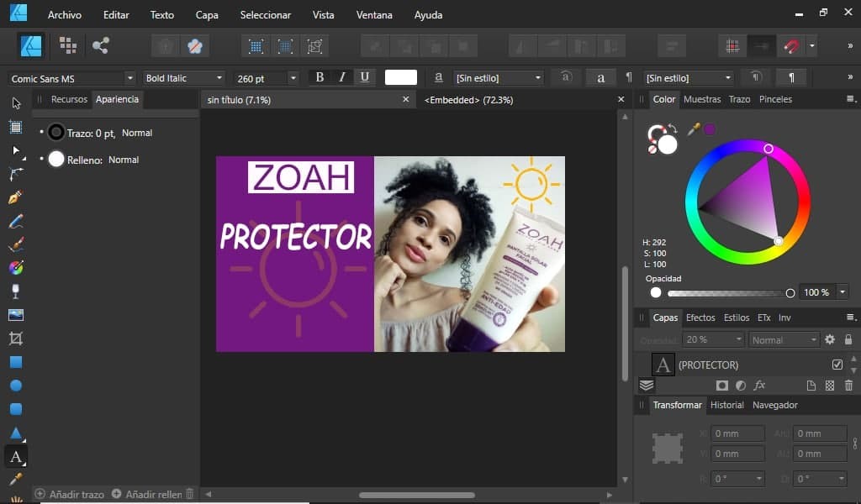861x504 pixels.
Task: Toggle visibility of the PROTECTOR layer
Action: coord(837,365)
